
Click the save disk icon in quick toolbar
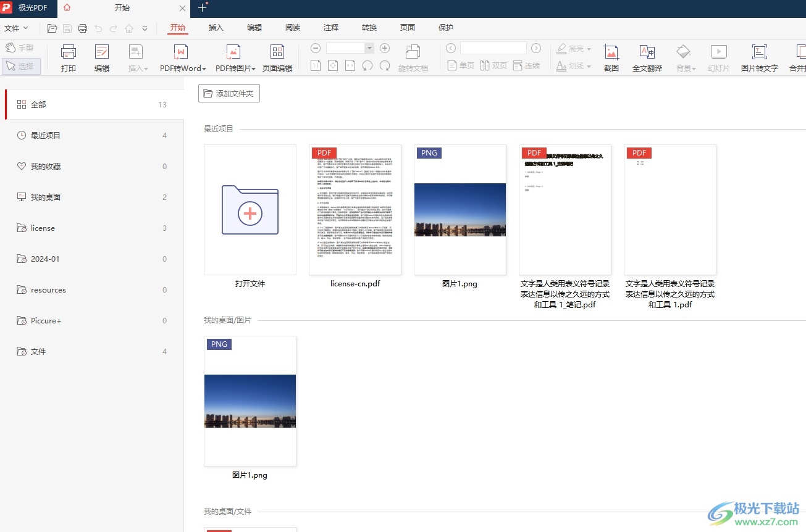(x=67, y=28)
